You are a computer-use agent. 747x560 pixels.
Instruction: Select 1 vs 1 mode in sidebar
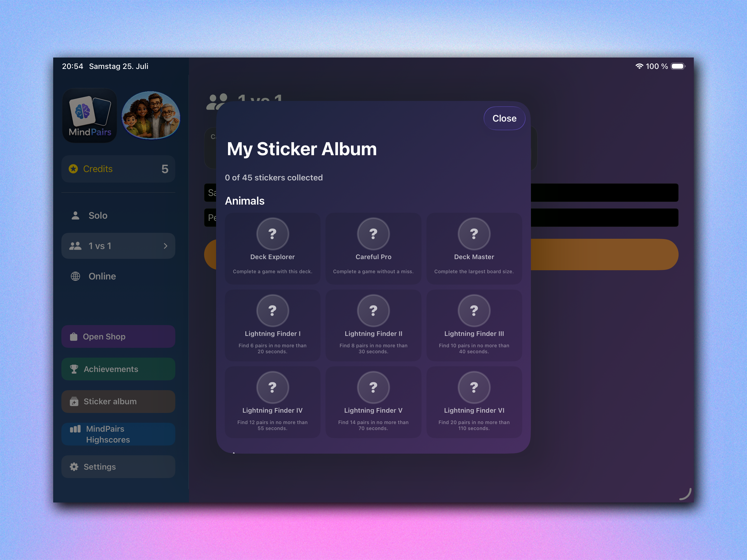[x=118, y=246]
